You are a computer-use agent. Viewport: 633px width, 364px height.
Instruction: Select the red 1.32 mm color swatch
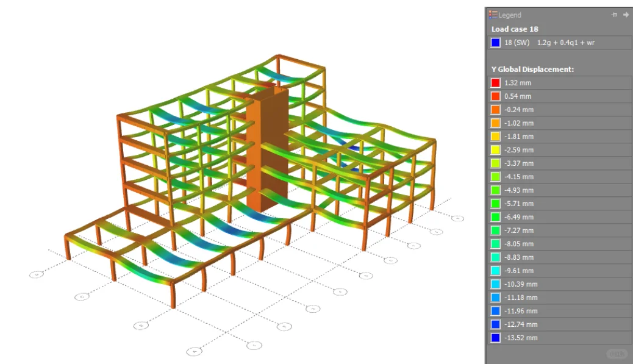point(495,83)
